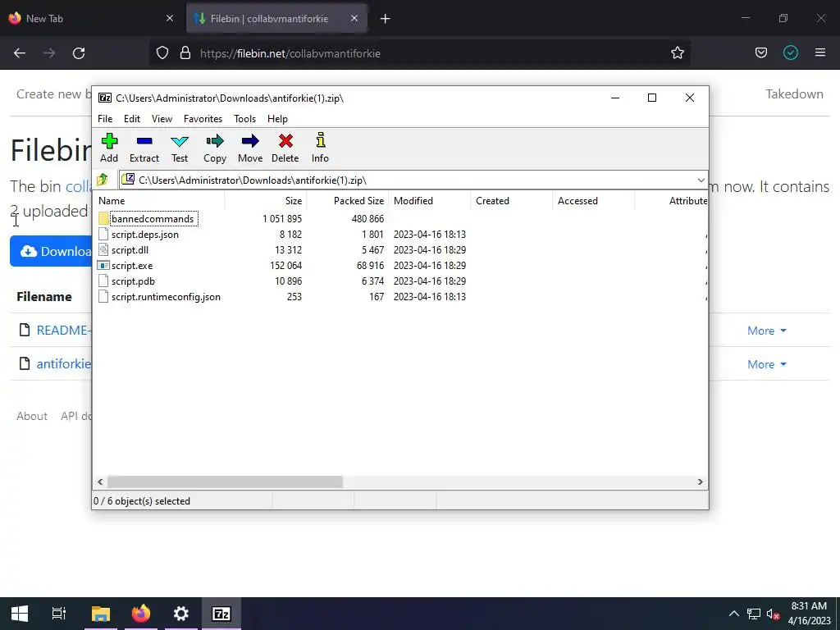Open the README file link
The image size is (840, 630).
coord(63,331)
